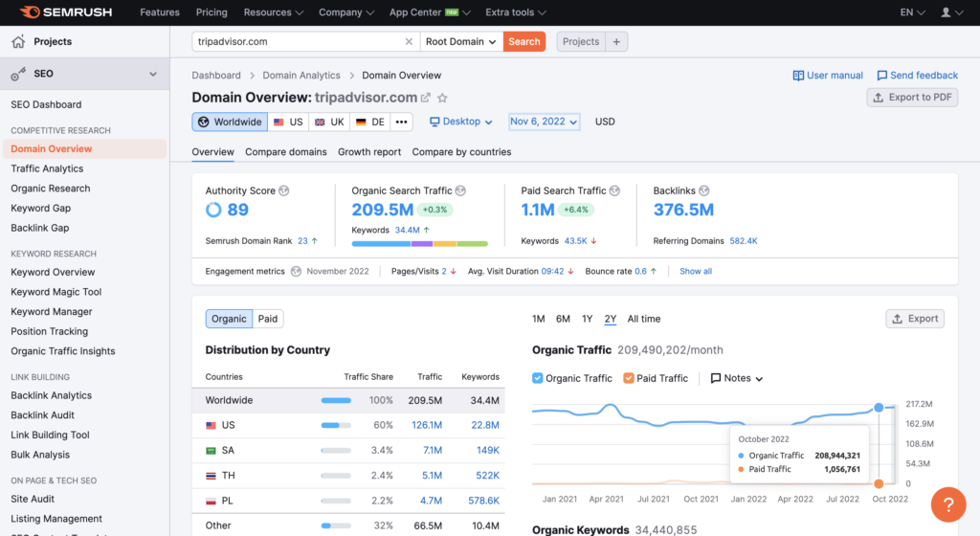
Task: Click the chart Export button
Action: click(x=915, y=319)
